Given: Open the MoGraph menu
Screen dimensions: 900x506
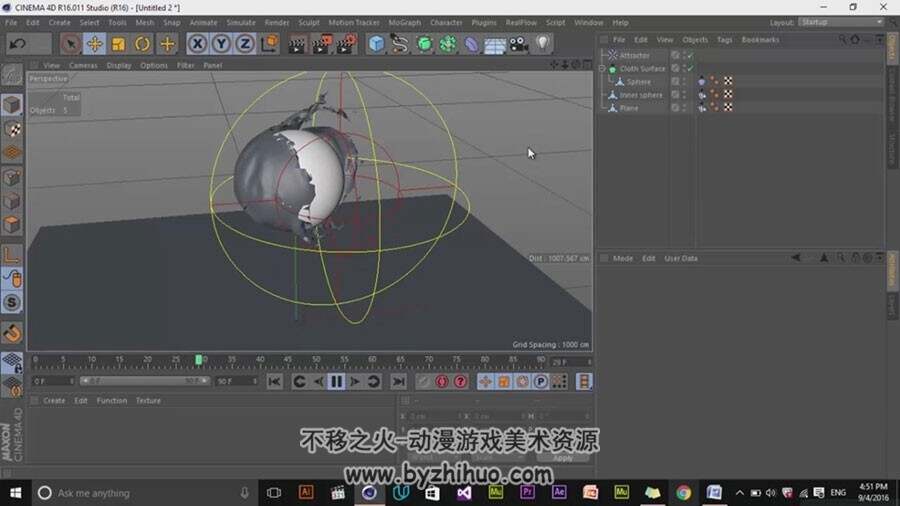Looking at the screenshot, I should click(405, 22).
